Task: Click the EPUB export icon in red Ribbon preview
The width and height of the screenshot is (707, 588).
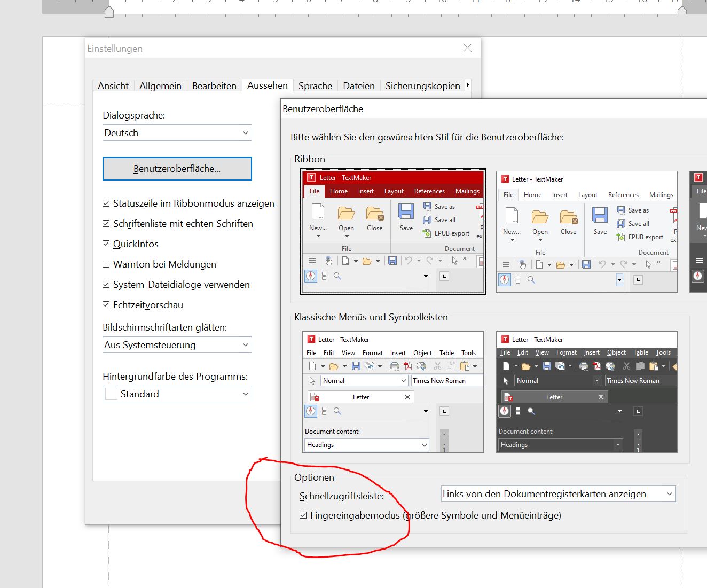Action: pyautogui.click(x=427, y=233)
